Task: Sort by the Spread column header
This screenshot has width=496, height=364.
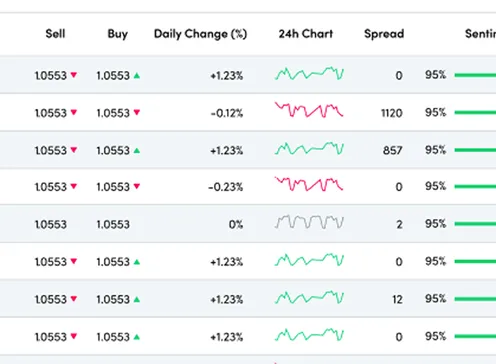Action: tap(384, 34)
